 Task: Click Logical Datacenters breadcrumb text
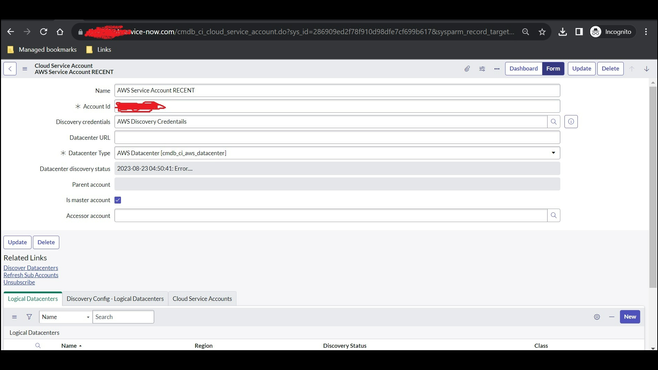tap(34, 333)
